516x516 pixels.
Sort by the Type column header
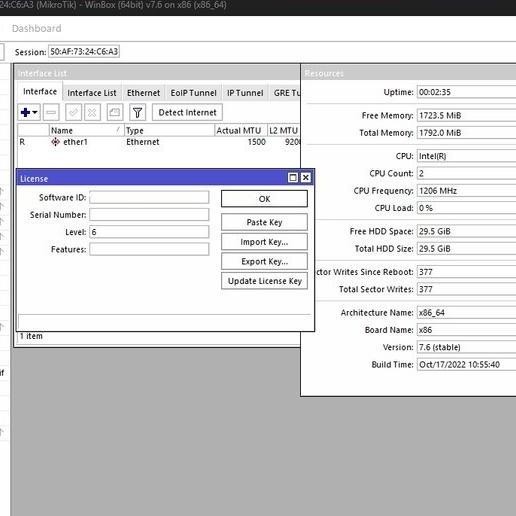(169, 130)
